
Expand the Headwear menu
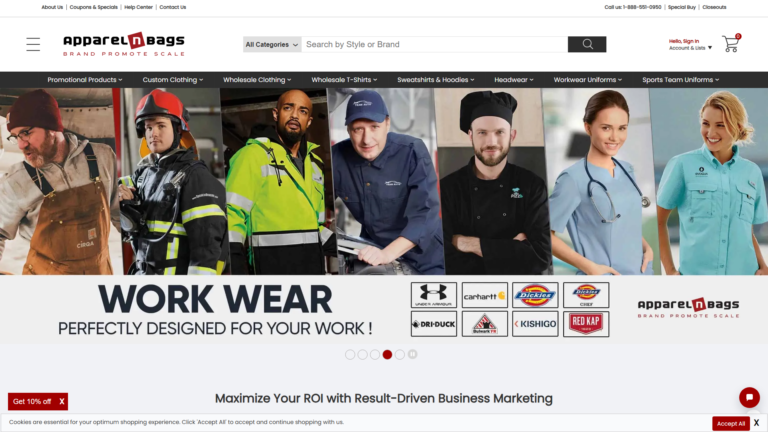(x=514, y=80)
